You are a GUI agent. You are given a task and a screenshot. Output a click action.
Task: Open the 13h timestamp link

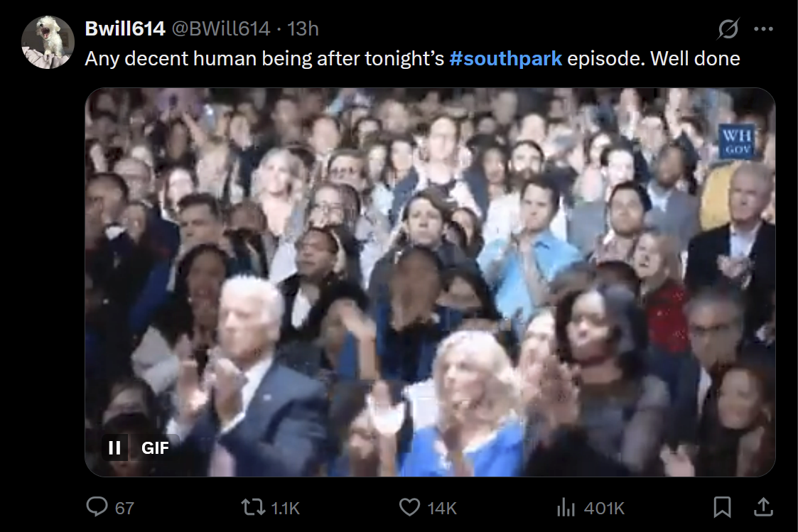tap(303, 28)
